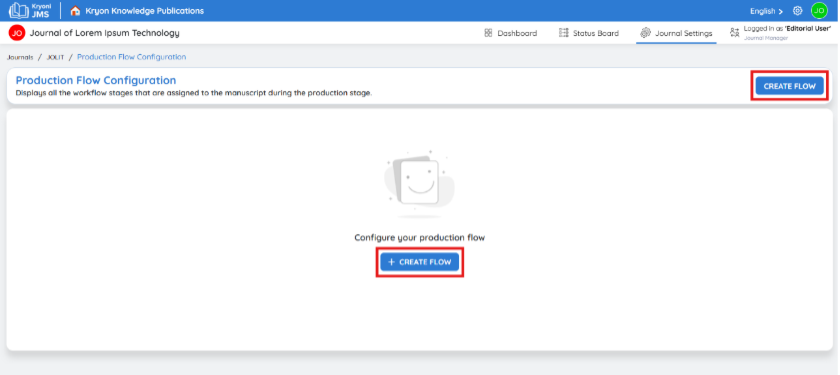840x375 pixels.
Task: Click the switch-user role icon
Action: pos(734,32)
